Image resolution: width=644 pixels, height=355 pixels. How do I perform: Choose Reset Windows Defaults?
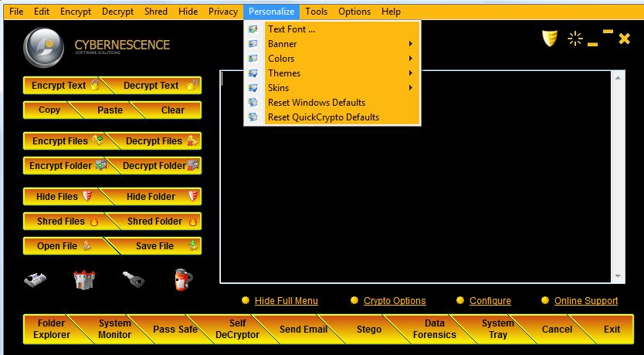[x=332, y=103]
